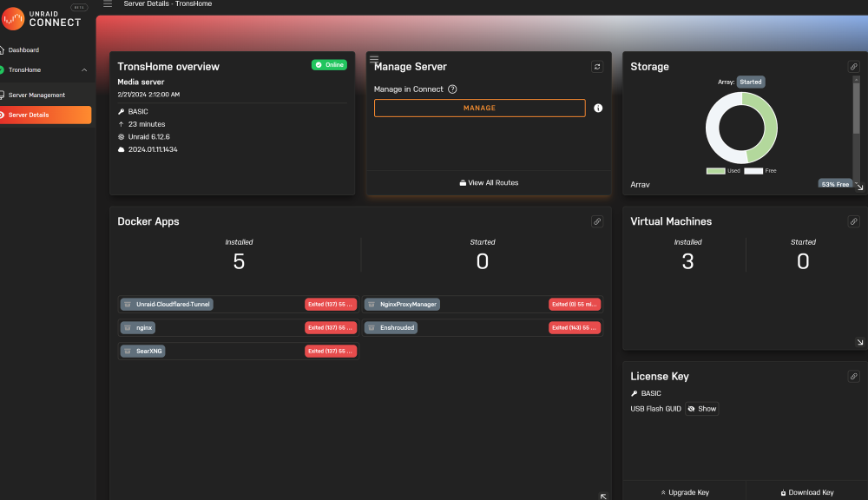Open the SearXNG container
Image resolution: width=868 pixels, height=500 pixels.
tap(143, 351)
